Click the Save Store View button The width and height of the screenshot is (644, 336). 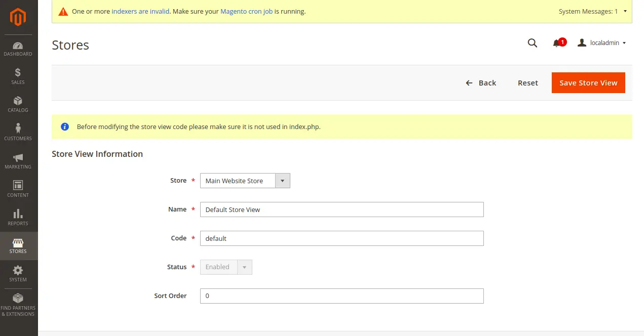tap(588, 83)
